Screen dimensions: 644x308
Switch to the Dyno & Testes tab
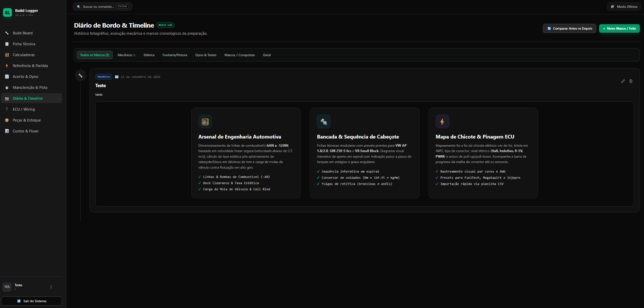(x=206, y=55)
